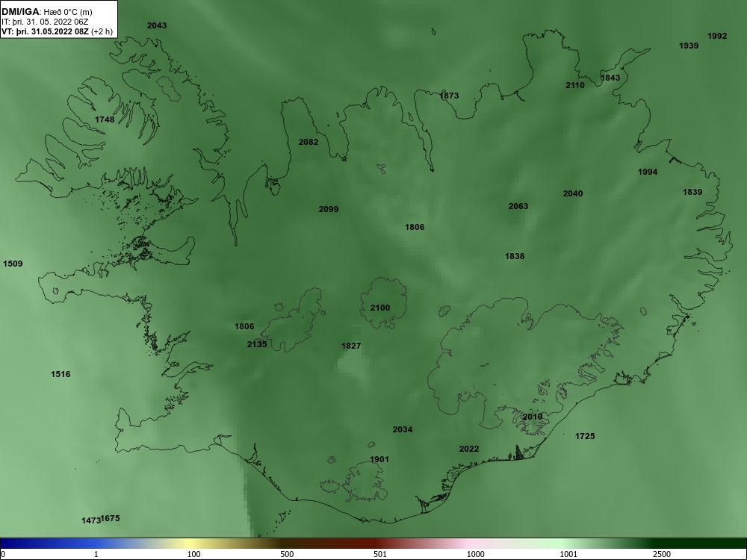747x560 pixels.
Task: Click the 2022 height label
Action: click(469, 449)
